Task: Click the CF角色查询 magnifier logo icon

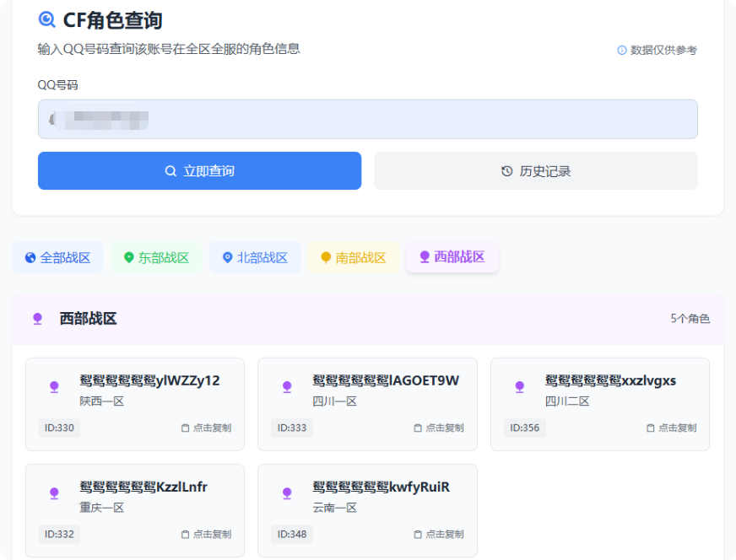Action: (x=47, y=19)
